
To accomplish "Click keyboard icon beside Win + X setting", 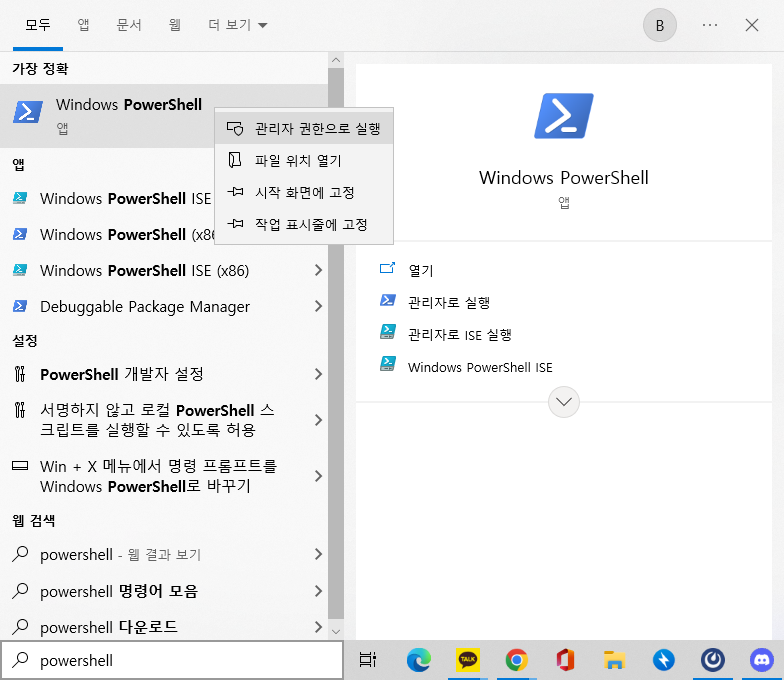I will coord(20,466).
